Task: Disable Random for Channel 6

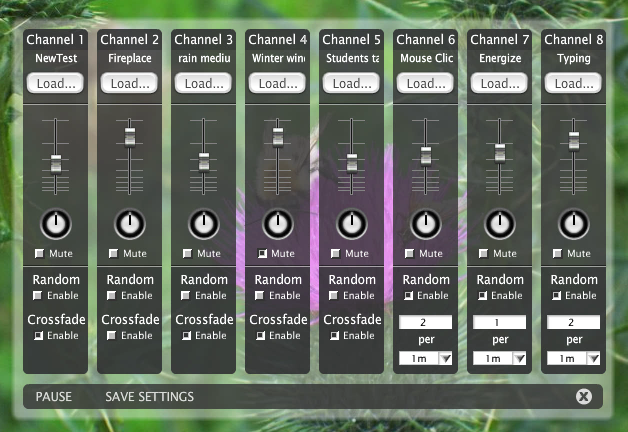Action: coord(408,295)
